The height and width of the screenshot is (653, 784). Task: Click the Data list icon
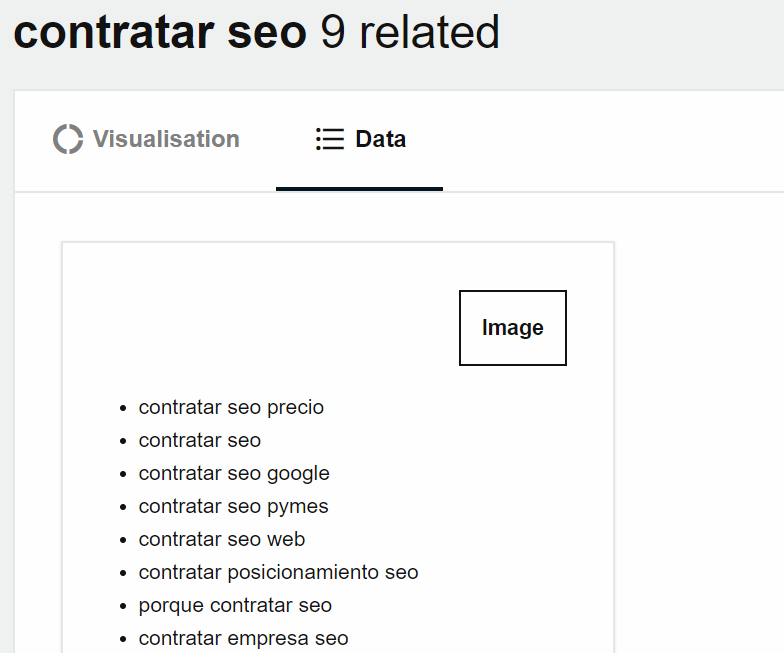(x=329, y=139)
